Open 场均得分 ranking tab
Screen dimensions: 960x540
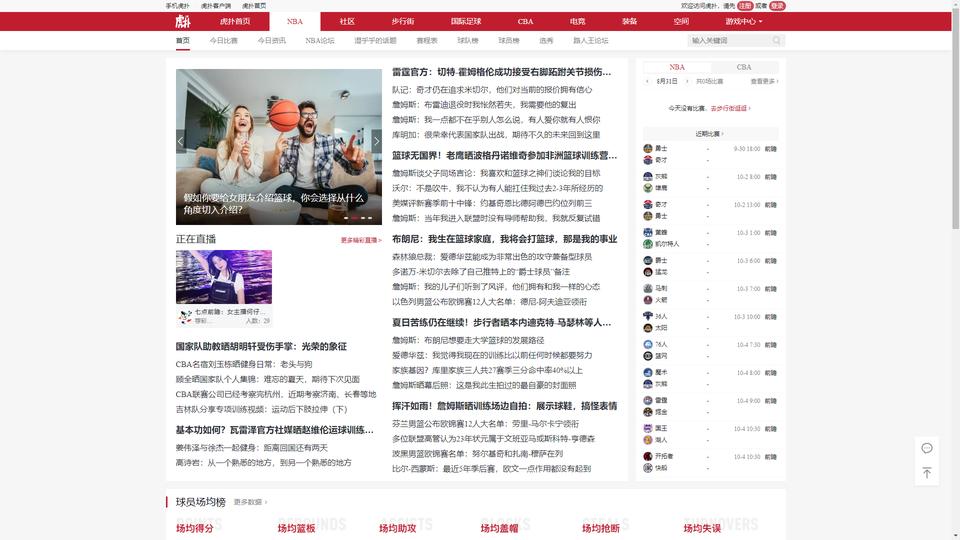195,528
